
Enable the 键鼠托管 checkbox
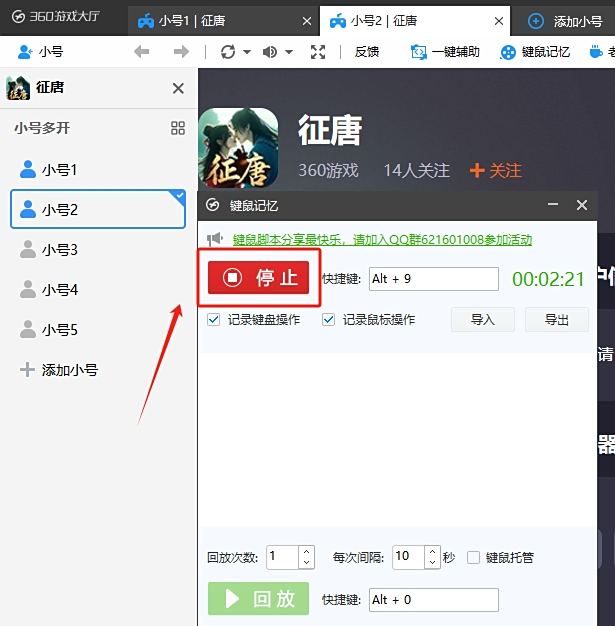(x=474, y=557)
